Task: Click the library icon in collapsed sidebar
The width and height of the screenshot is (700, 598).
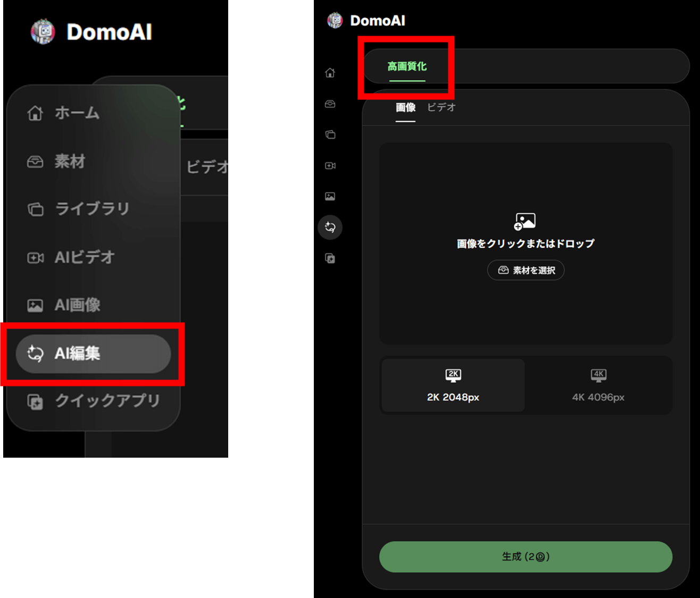Action: [330, 134]
